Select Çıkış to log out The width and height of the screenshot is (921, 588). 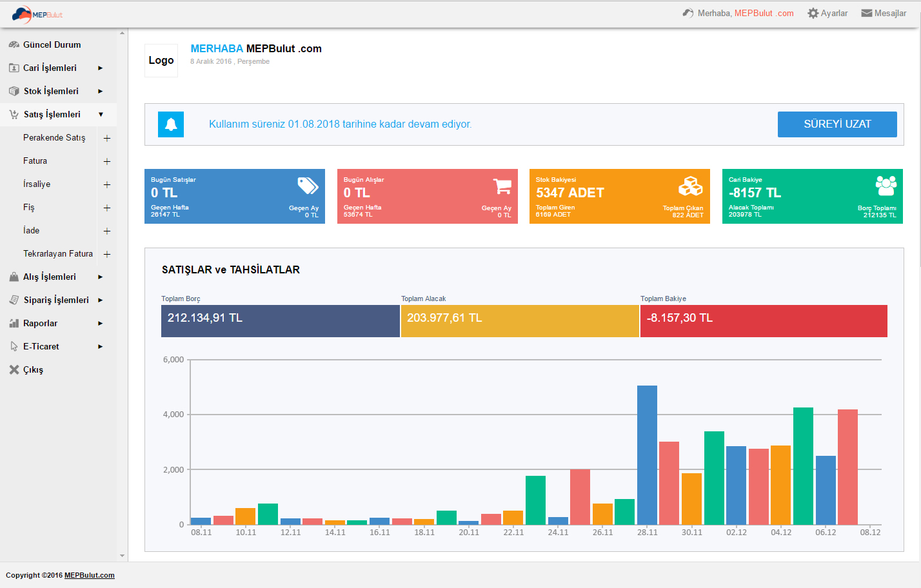(x=33, y=369)
